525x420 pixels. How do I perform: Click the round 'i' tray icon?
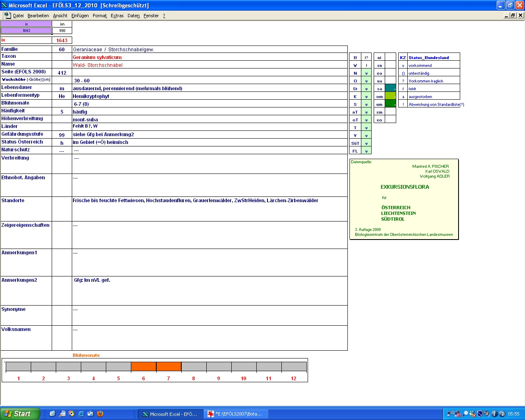494,414
